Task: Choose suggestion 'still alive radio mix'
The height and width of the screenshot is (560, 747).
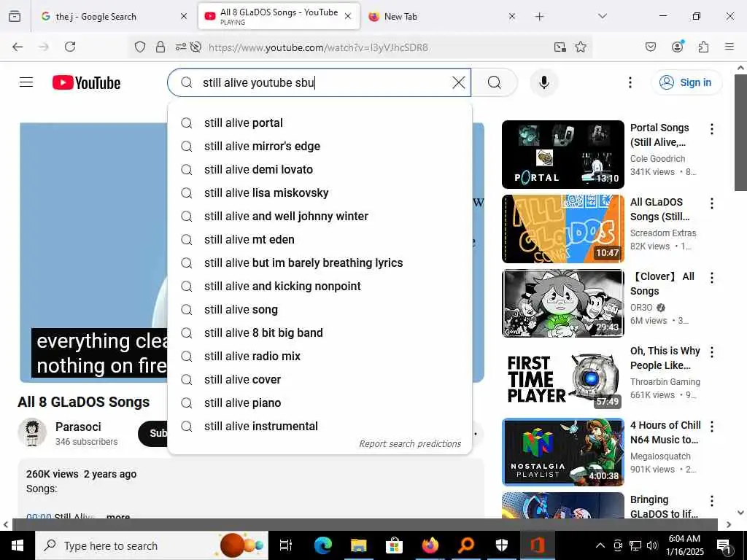Action: click(x=320, y=356)
